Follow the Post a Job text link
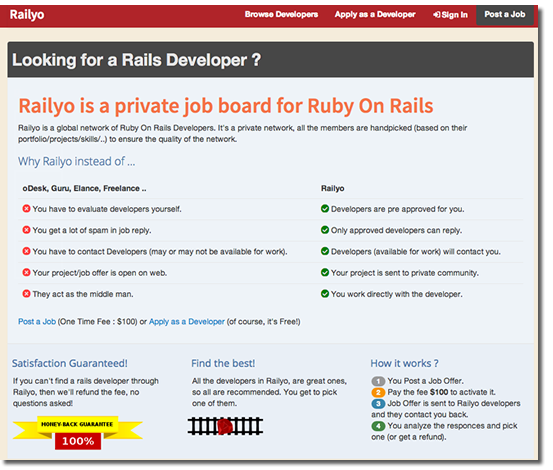The height and width of the screenshot is (470, 553). [37, 322]
